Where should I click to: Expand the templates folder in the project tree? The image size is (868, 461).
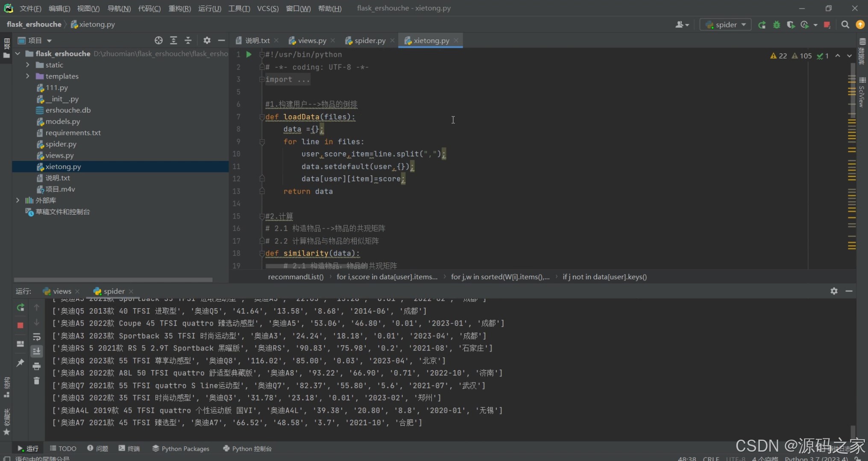coord(28,76)
